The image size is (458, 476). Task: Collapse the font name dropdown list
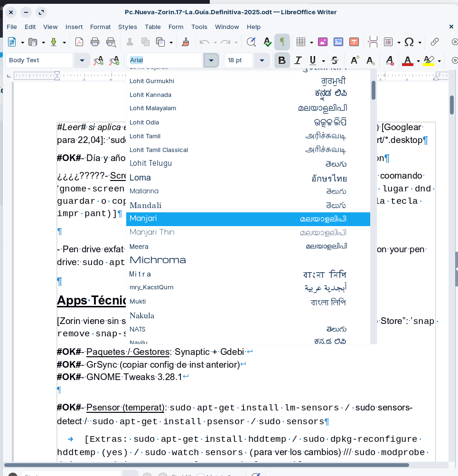211,60
